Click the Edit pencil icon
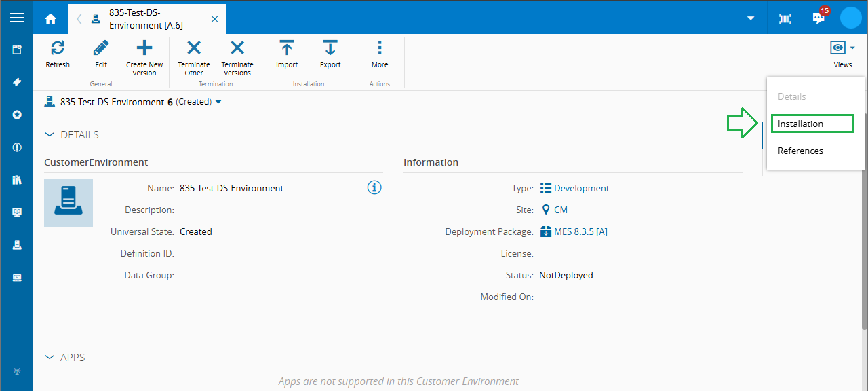 tap(101, 49)
